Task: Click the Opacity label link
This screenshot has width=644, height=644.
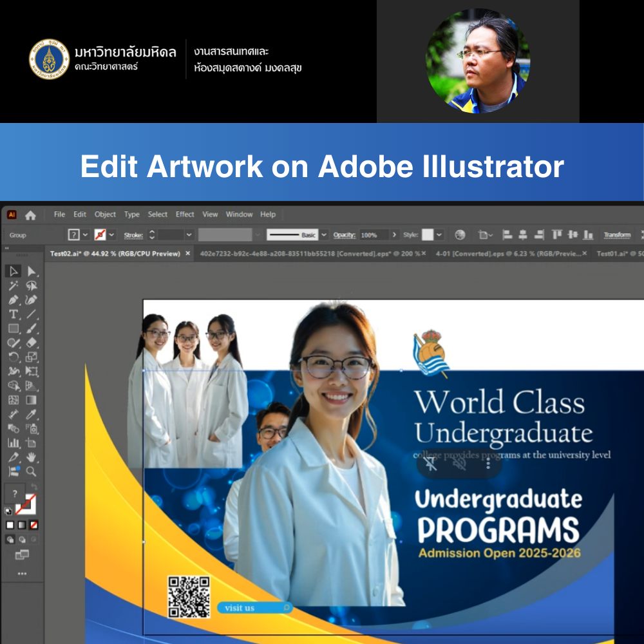Action: click(x=344, y=235)
